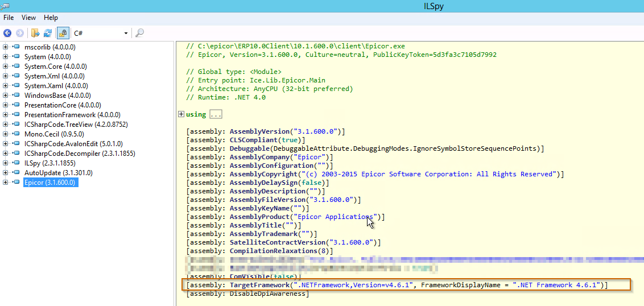Screen dimensions: 644x306
Task: Click AssemblyCopyright attribute link
Action: pos(263,174)
